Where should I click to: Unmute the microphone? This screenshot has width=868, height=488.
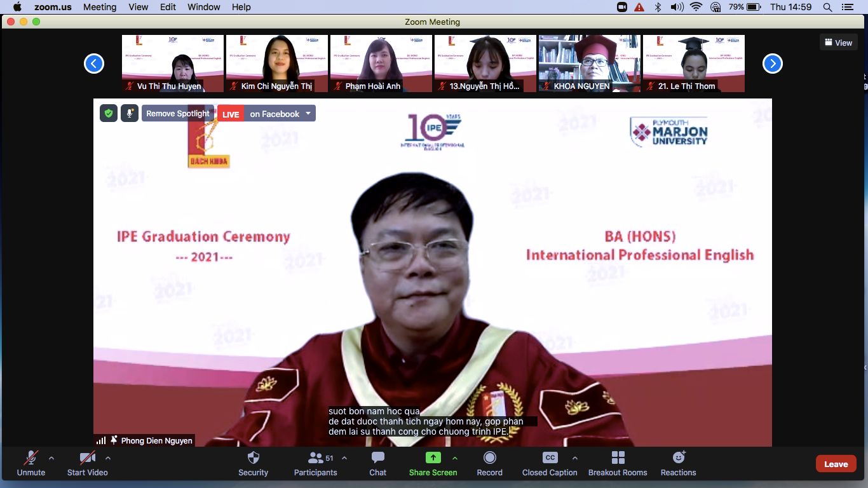point(31,463)
